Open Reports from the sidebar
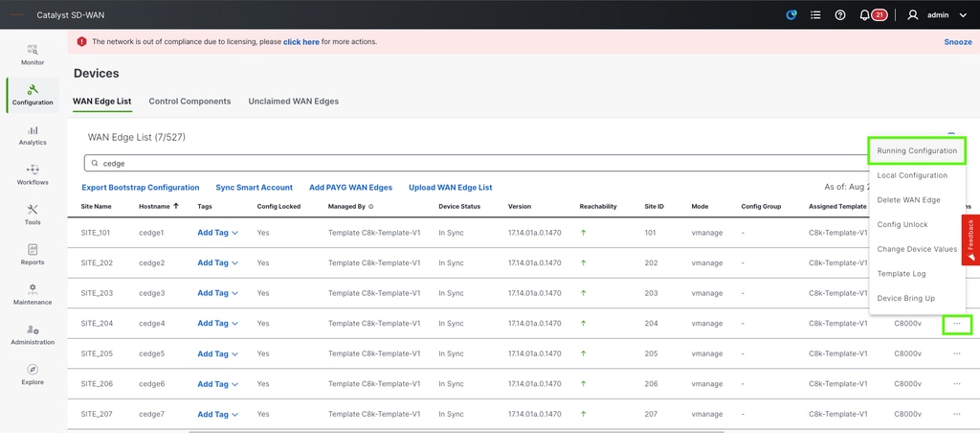Viewport: 980px width, 433px height. point(33,254)
